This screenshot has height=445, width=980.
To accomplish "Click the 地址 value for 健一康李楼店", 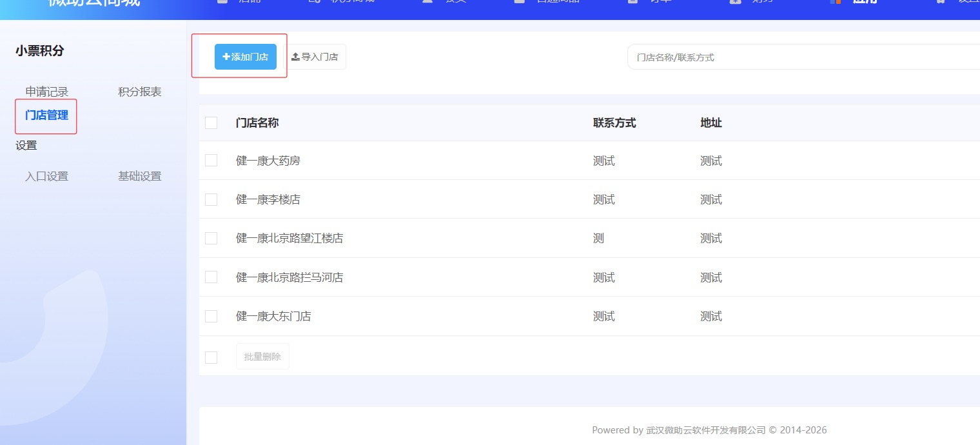I will coord(711,199).
